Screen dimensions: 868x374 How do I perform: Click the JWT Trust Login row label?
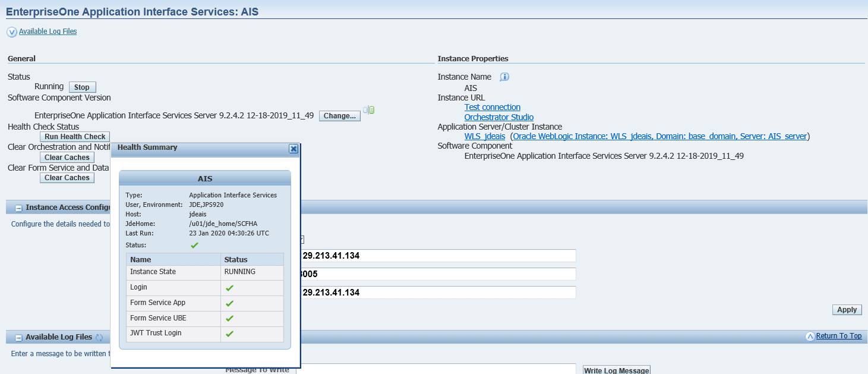tap(156, 333)
